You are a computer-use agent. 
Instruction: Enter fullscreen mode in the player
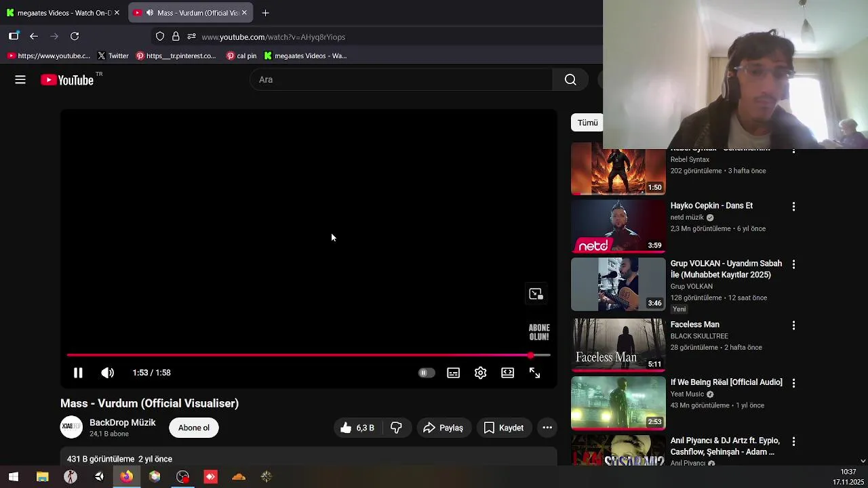[534, 373]
